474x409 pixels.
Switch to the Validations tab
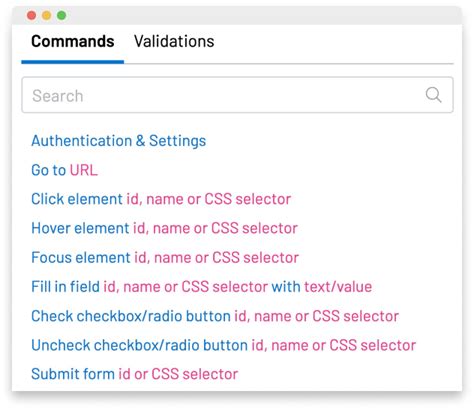point(174,42)
